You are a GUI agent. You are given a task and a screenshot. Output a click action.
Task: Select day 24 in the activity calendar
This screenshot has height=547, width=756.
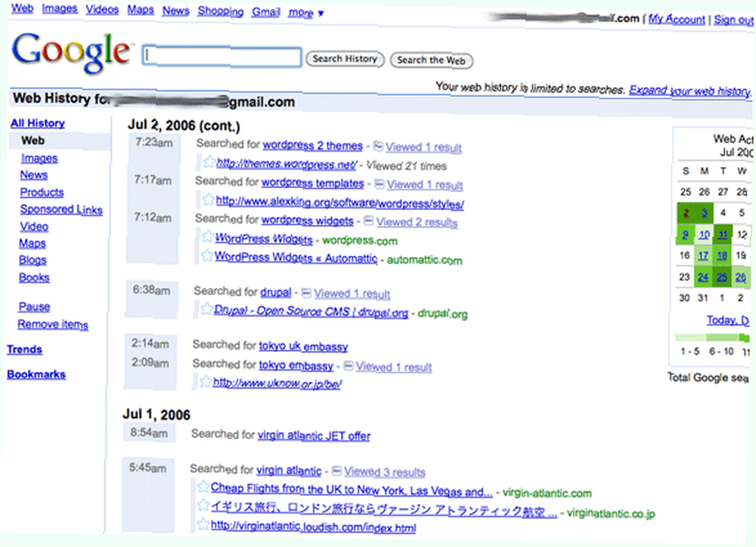point(703,277)
